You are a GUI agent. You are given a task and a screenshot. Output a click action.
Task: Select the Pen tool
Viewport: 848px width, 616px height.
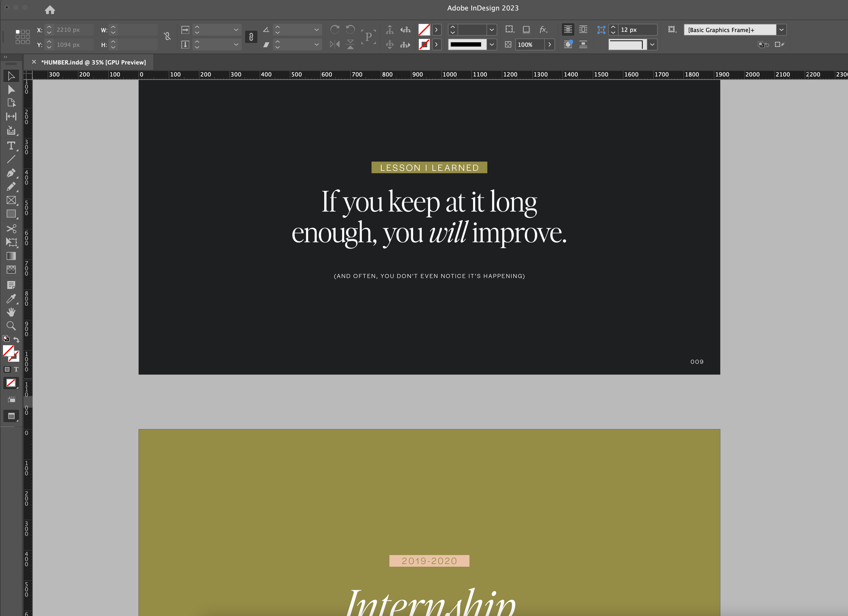point(11,173)
